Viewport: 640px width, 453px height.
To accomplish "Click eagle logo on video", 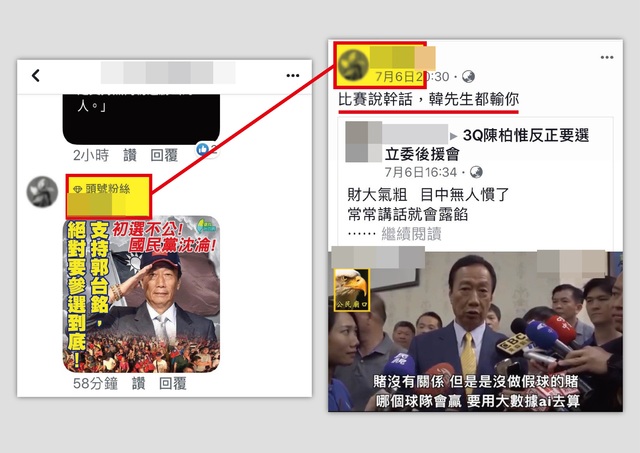I will coord(352,290).
